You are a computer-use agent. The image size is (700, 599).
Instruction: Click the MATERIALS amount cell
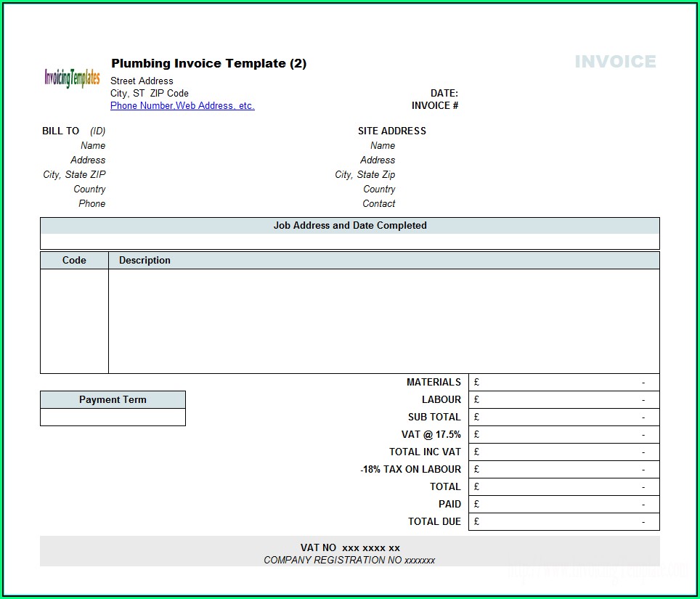click(x=563, y=383)
